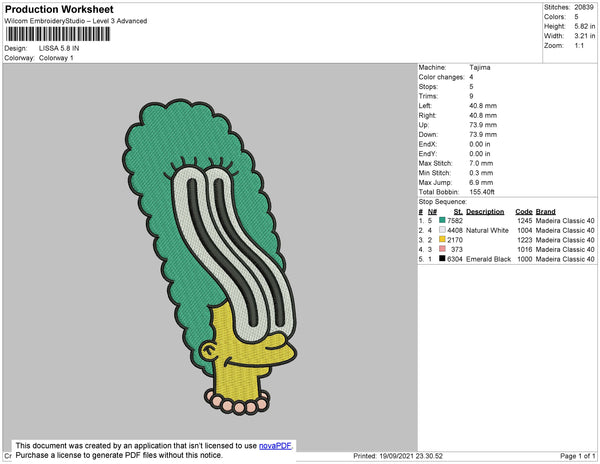Select the pink thread swatch coded 1016

(442, 249)
